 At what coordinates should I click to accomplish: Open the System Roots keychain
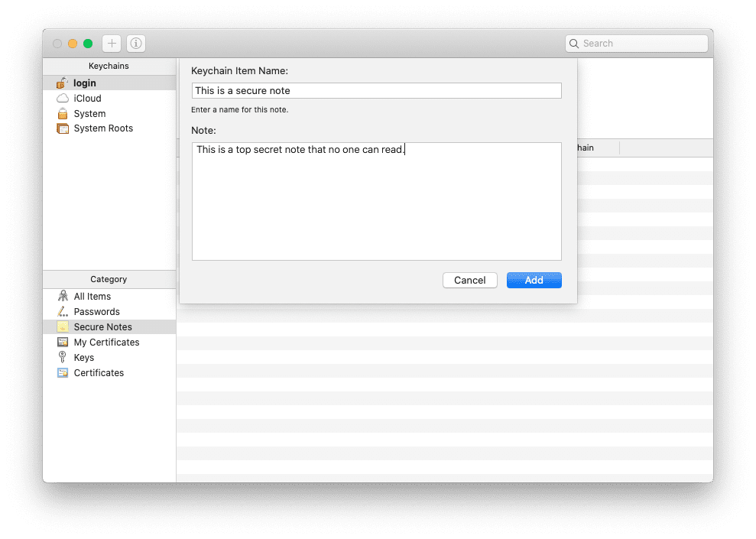pyautogui.click(x=102, y=128)
